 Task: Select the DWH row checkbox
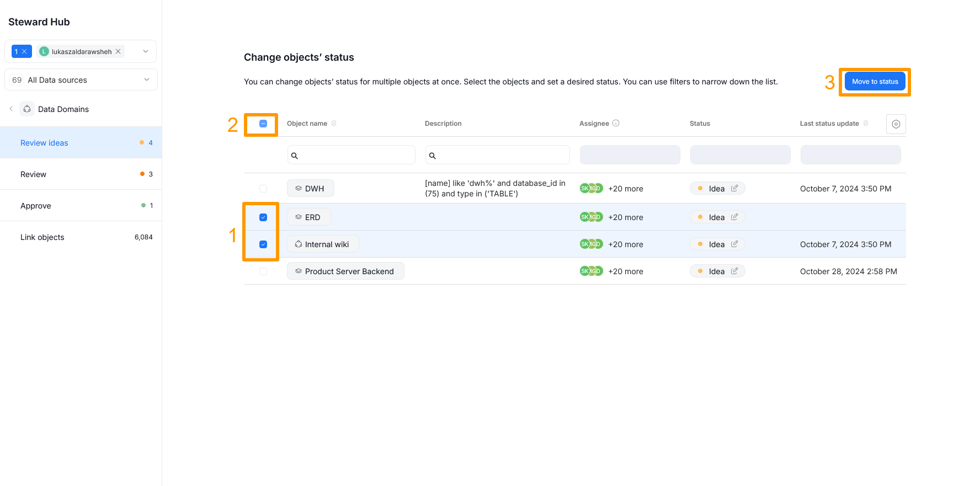(x=263, y=189)
